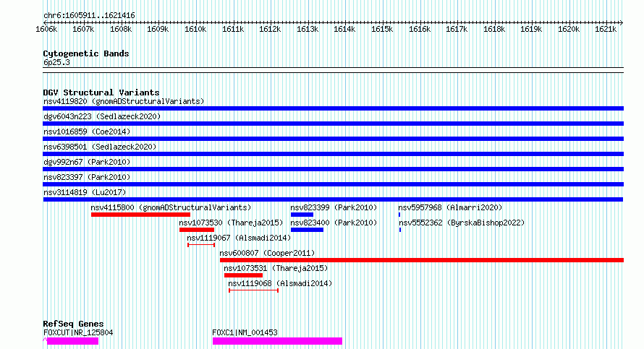
Task: Click the 1620k ruler position
Action: (x=569, y=29)
